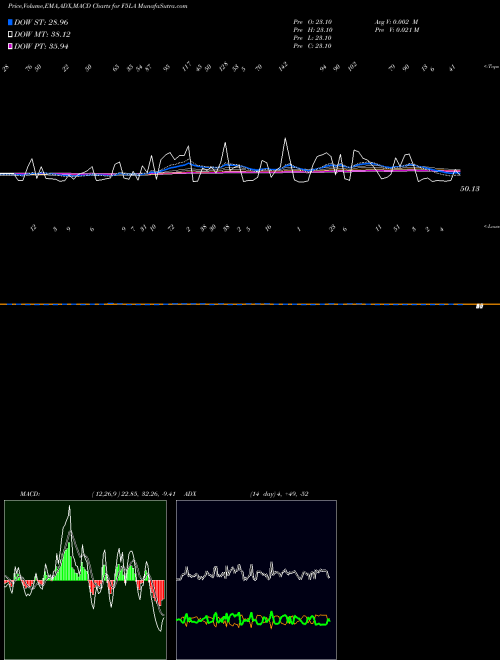Click the MACD: heading label
The width and height of the screenshot is (500, 660).
tap(30, 494)
